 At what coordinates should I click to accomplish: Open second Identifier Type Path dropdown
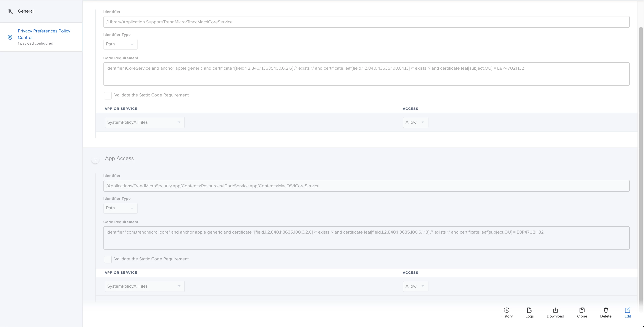point(120,208)
